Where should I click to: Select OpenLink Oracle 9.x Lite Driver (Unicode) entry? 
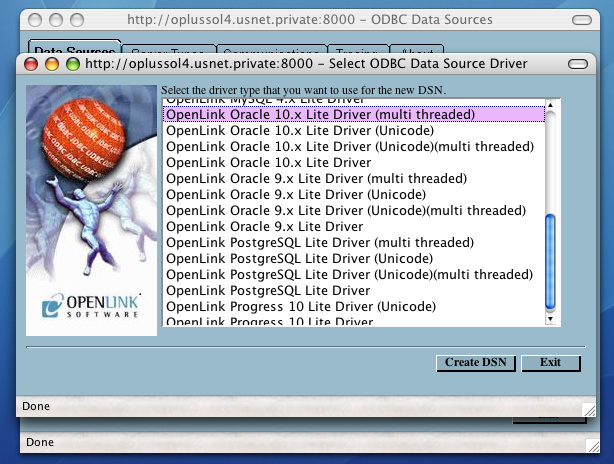(354, 195)
